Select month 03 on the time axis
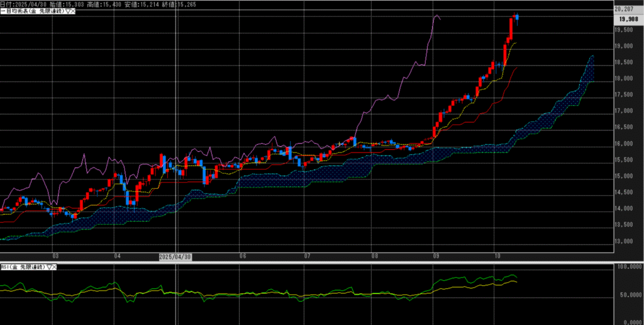 pos(56,257)
